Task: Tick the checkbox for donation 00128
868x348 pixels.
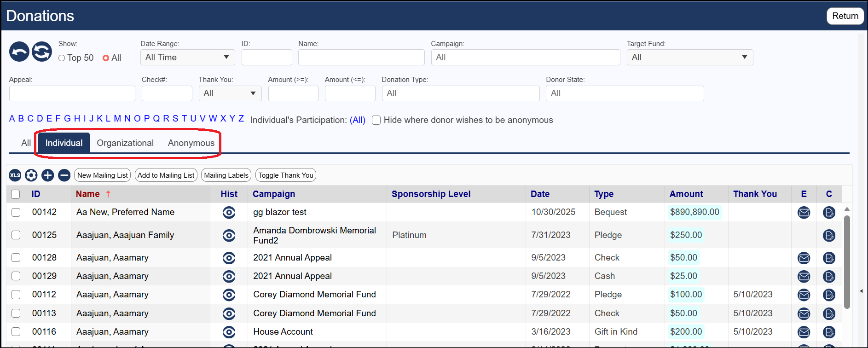Action: [16, 258]
